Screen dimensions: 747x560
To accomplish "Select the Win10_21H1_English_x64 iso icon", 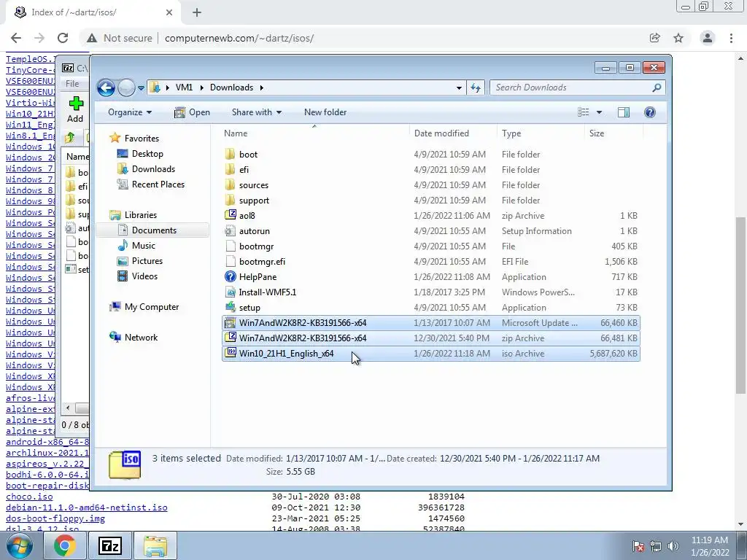I will [231, 354].
